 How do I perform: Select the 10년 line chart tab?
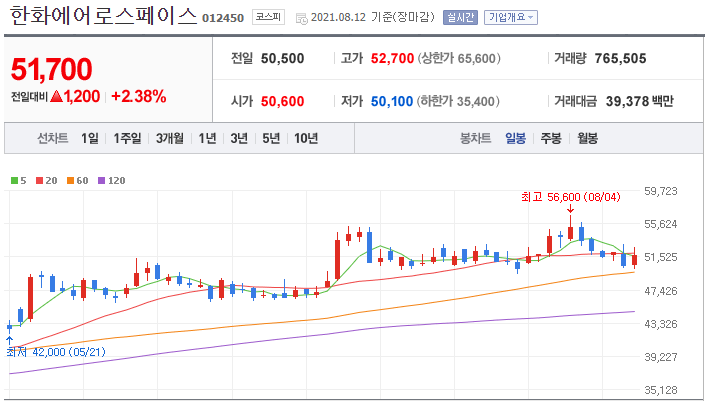tap(306, 138)
